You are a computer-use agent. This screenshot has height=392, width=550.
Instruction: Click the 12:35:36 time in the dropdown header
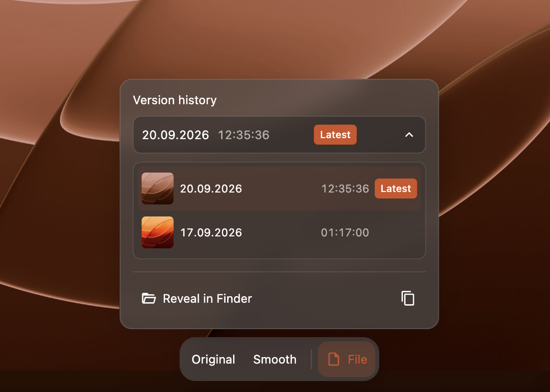pos(244,135)
